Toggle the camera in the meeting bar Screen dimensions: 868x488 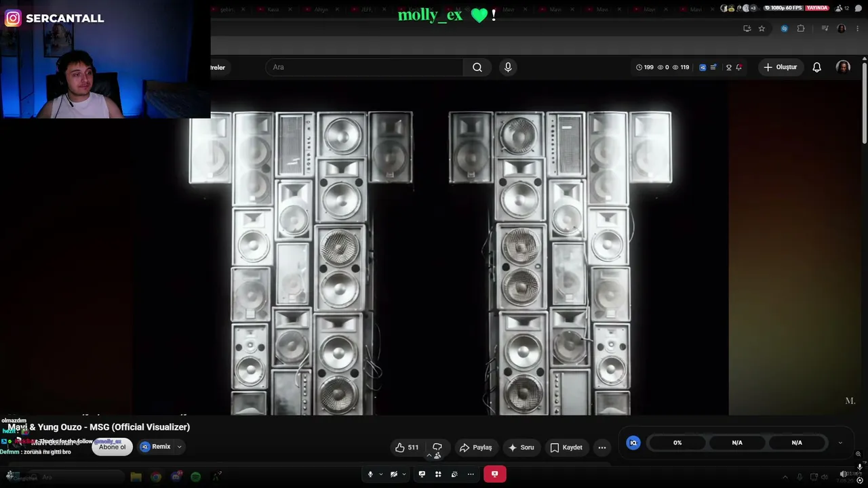click(x=394, y=474)
